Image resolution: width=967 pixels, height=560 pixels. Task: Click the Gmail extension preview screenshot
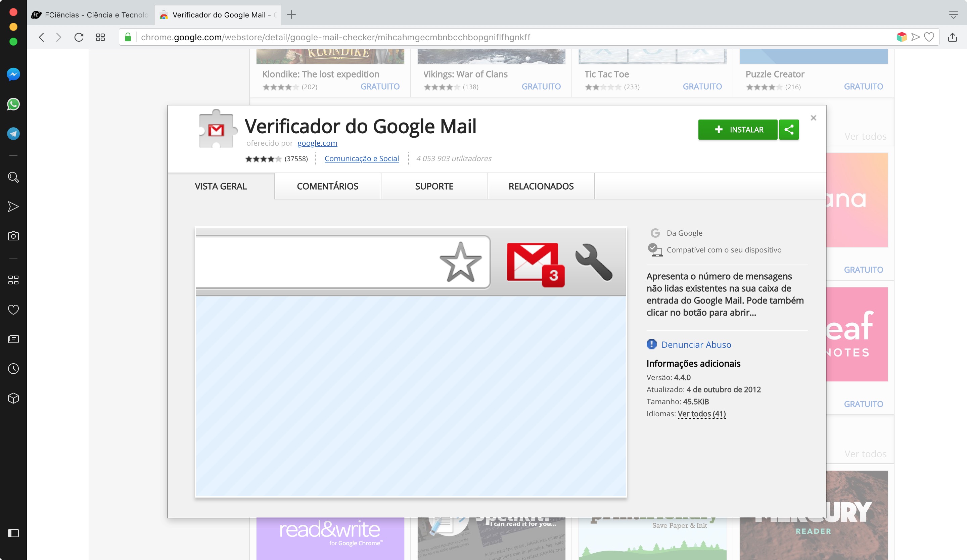[411, 362]
